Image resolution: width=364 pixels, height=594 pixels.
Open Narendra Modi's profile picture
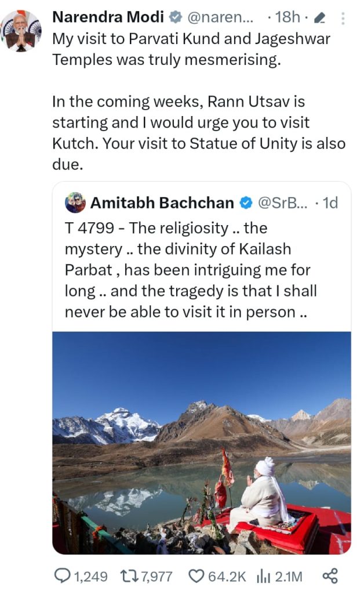[x=21, y=31]
